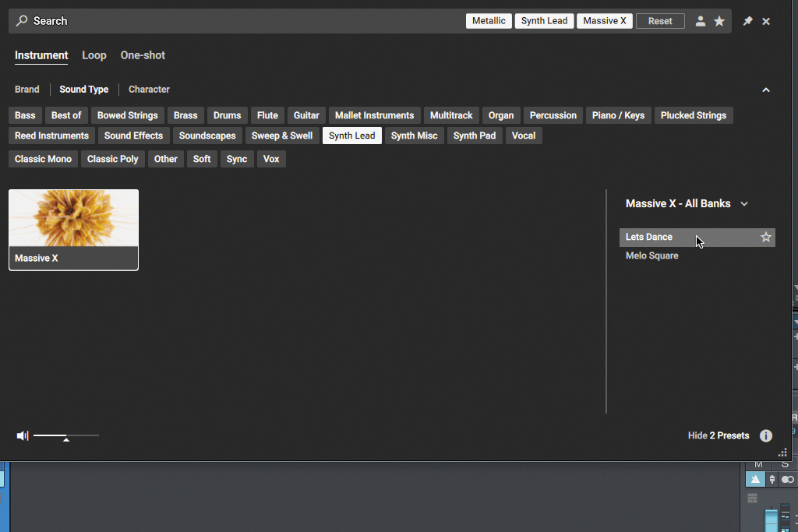Open Massive X - All Banks dropdown
The height and width of the screenshot is (532, 798).
coord(687,203)
